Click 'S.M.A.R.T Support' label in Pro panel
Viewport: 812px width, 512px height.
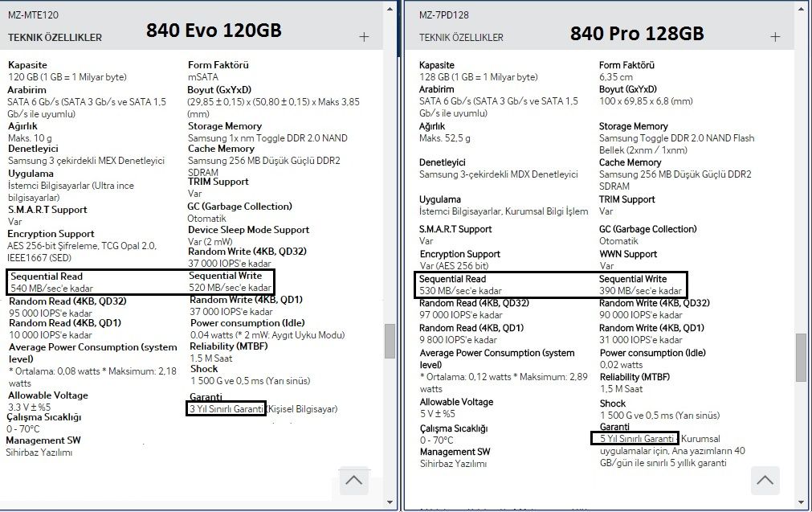[455, 229]
